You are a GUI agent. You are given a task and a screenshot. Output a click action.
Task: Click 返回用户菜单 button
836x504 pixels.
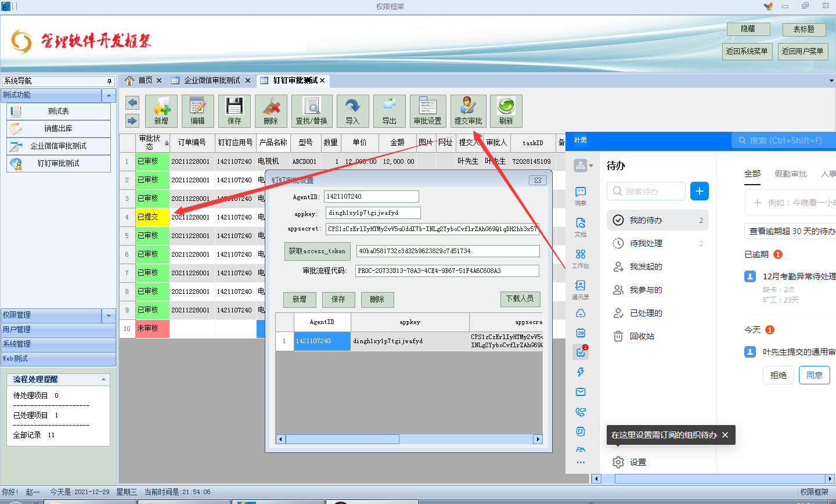click(803, 51)
